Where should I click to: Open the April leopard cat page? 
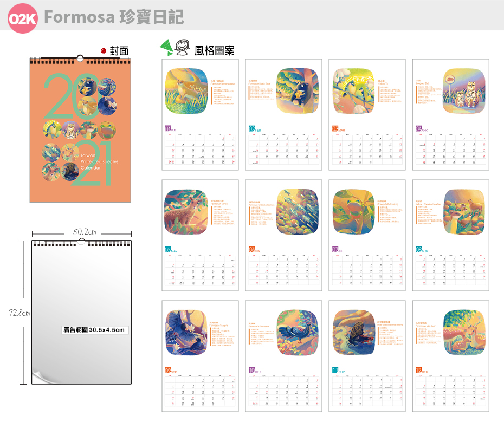451,114
